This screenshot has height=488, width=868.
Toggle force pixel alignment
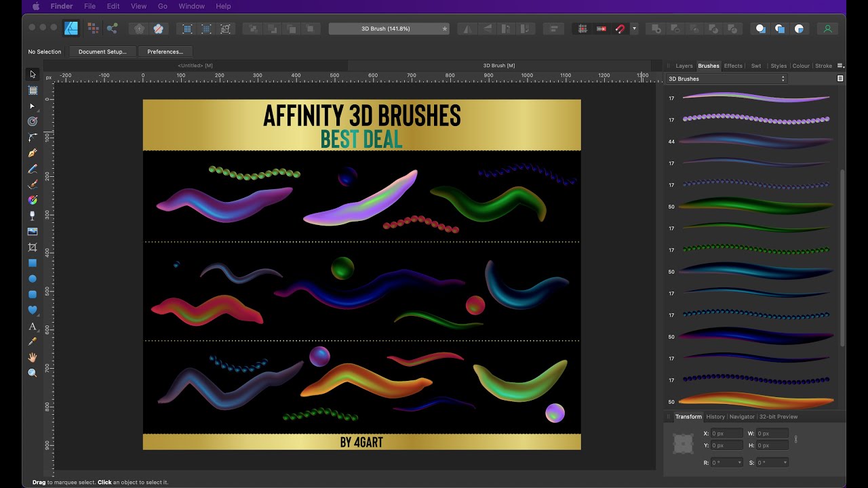(582, 28)
